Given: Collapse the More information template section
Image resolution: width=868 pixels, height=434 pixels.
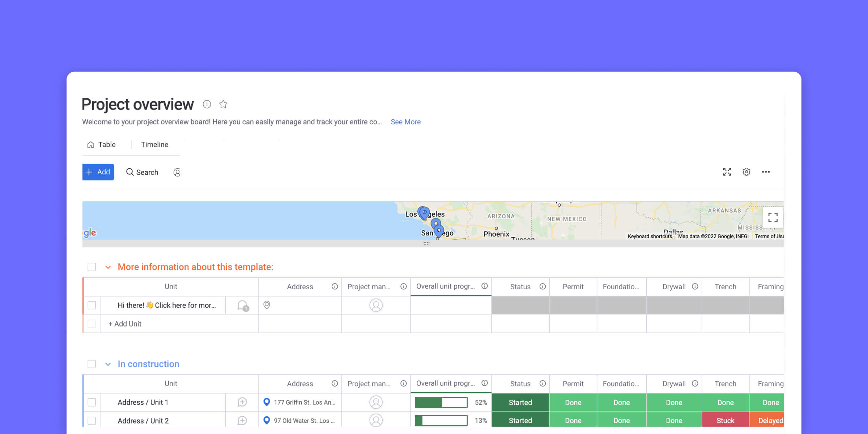Looking at the screenshot, I should (109, 267).
